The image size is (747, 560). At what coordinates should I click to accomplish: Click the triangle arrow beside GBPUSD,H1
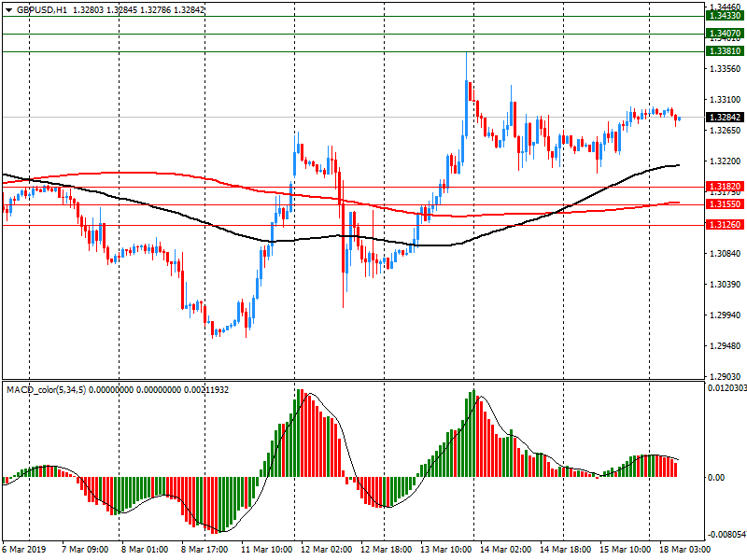point(8,9)
